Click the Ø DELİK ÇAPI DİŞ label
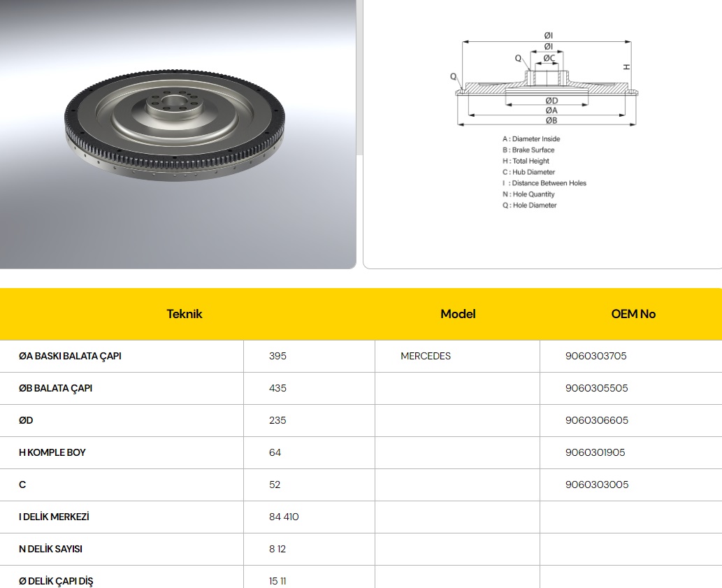Viewport: 722px width, 588px height. pos(56,581)
